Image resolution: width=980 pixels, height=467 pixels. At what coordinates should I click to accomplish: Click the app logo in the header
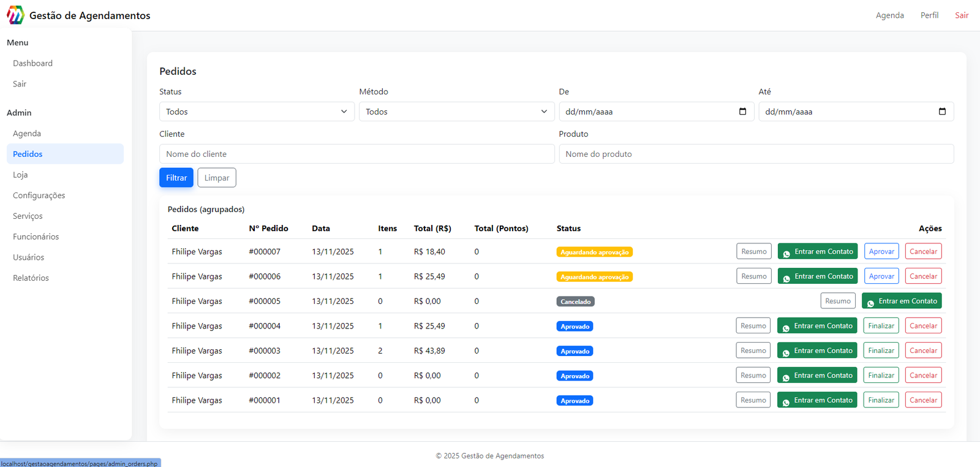(x=15, y=15)
